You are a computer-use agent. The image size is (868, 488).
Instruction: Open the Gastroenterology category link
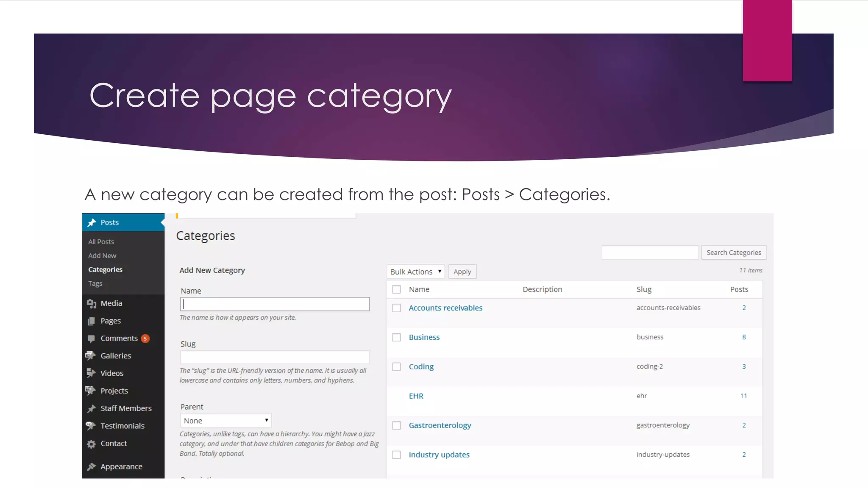[440, 425]
